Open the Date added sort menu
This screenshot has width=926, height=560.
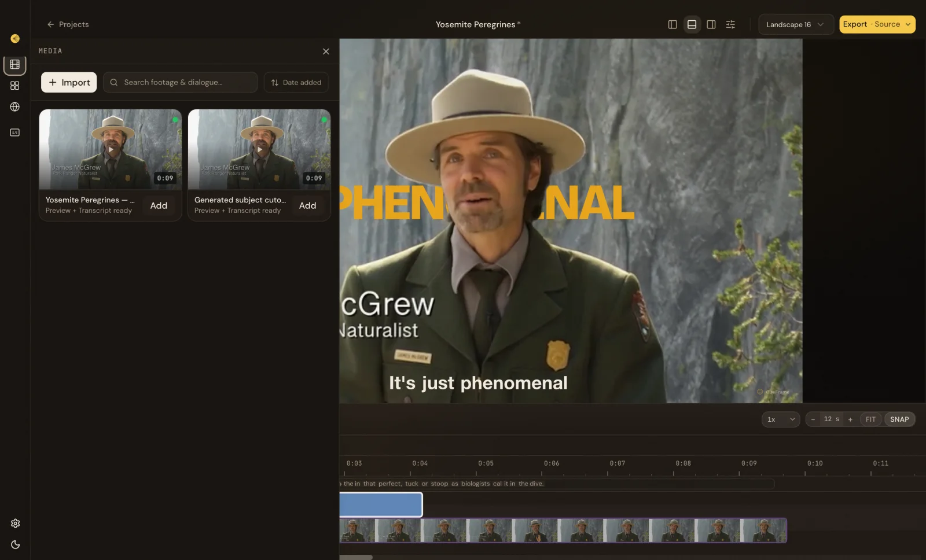click(x=296, y=82)
